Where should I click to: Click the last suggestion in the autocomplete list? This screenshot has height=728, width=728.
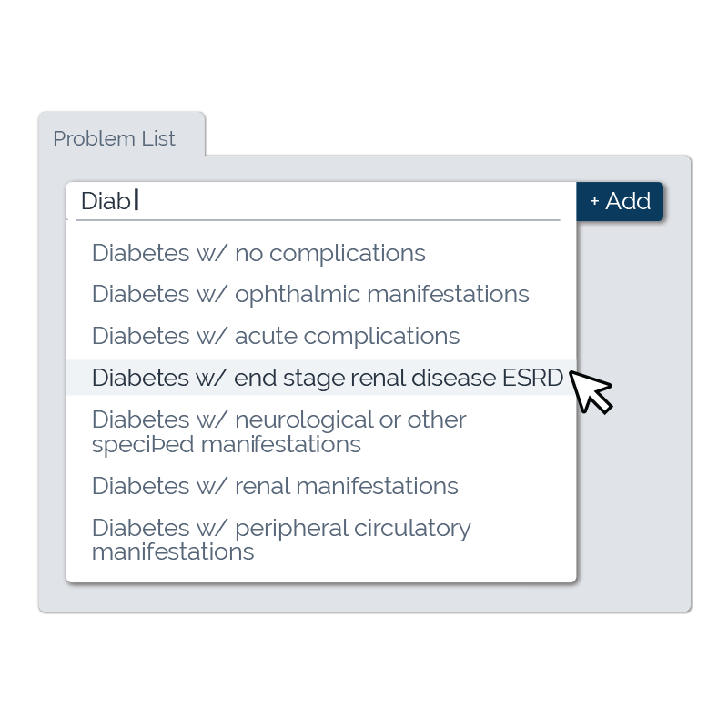pos(281,540)
